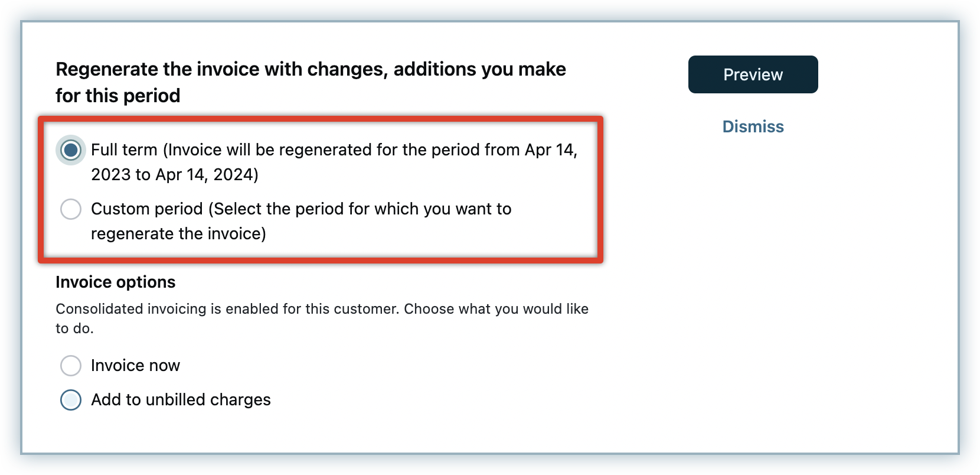Click the "Custom period" label text
The image size is (980, 475).
tap(146, 209)
